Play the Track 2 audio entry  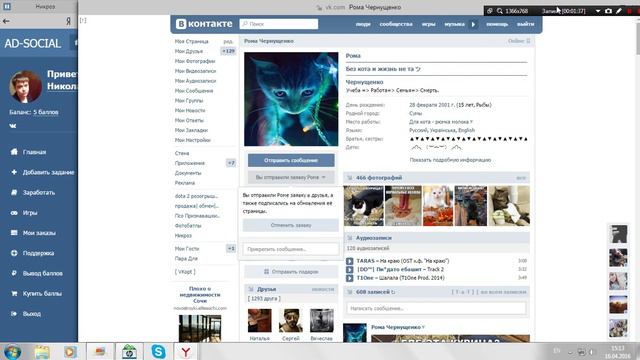coord(349,269)
